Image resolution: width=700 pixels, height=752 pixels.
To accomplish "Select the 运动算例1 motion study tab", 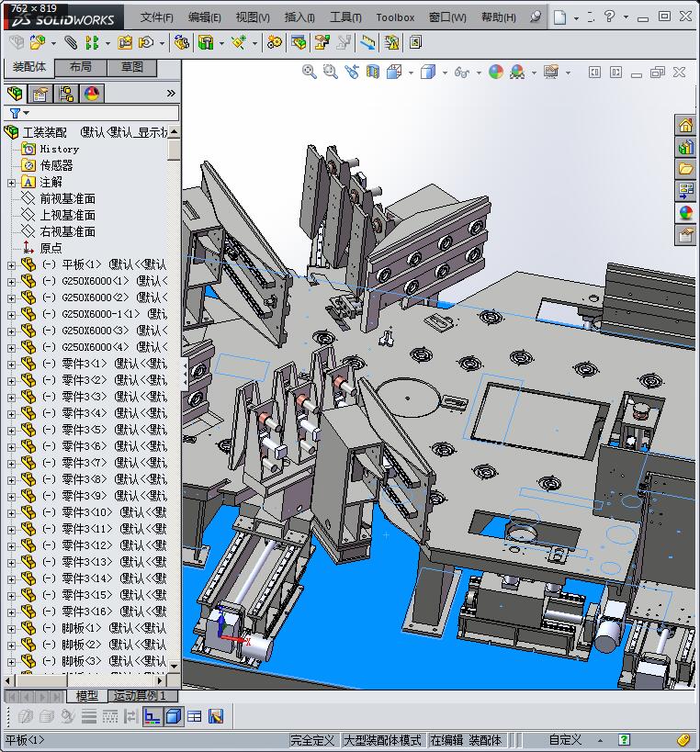I will (140, 696).
